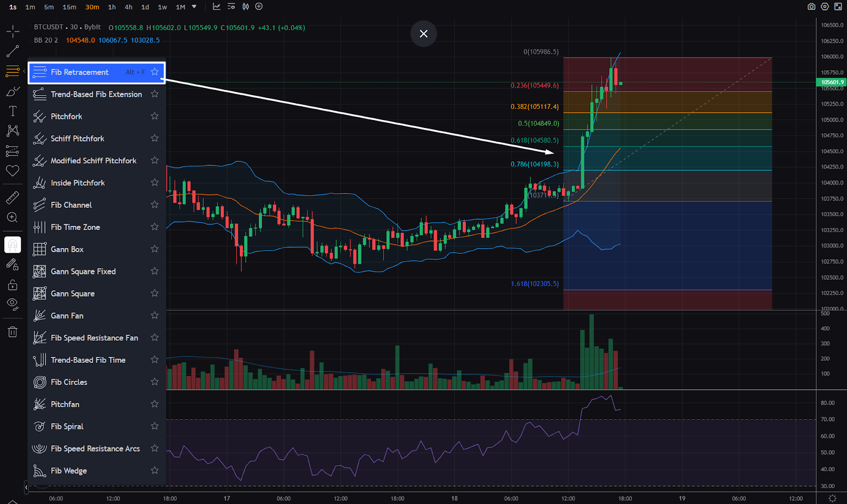This screenshot has height=504, width=847.
Task: Click the BB 20 2 indicator label
Action: click(x=46, y=40)
